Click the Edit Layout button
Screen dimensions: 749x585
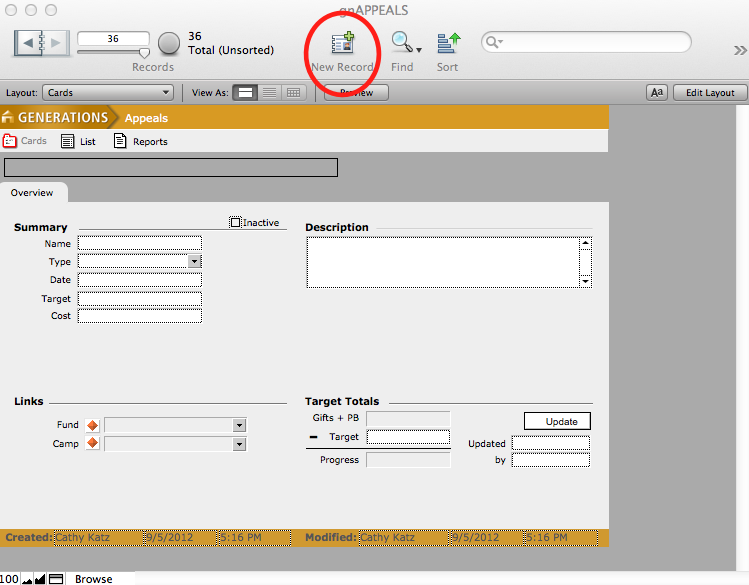(709, 93)
